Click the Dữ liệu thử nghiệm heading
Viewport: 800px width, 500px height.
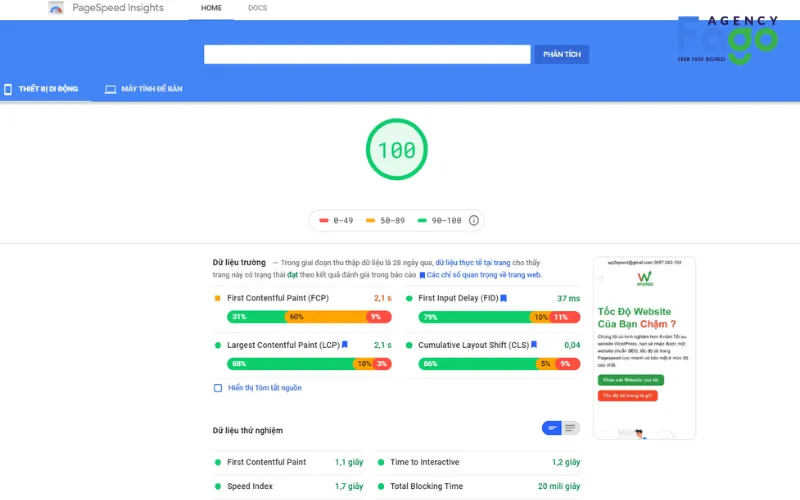[x=247, y=430]
